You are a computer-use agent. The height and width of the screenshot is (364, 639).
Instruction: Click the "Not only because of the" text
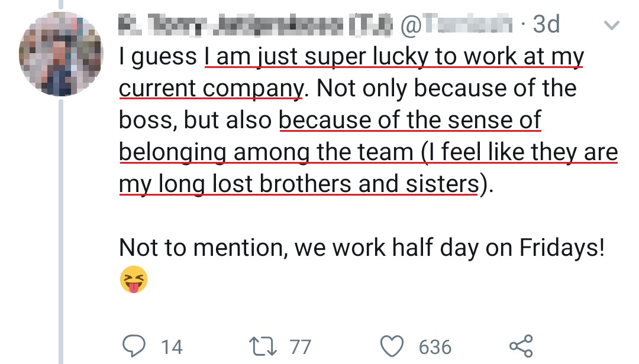447,89
